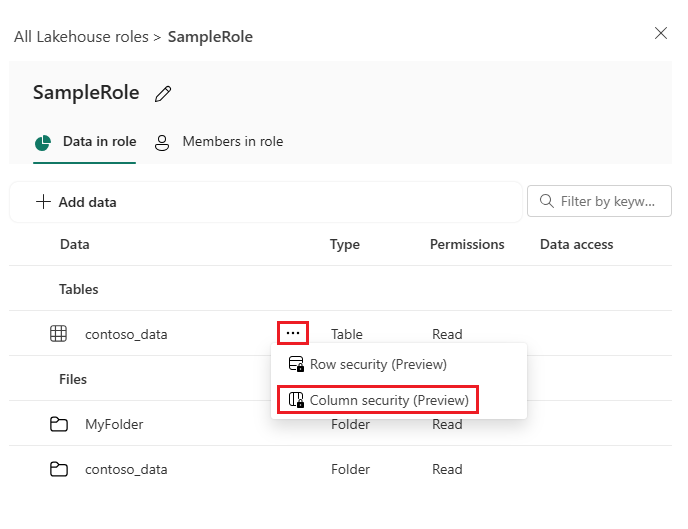This screenshot has width=688, height=529.
Task: Select Row security (Preview) menu option
Action: (378, 364)
